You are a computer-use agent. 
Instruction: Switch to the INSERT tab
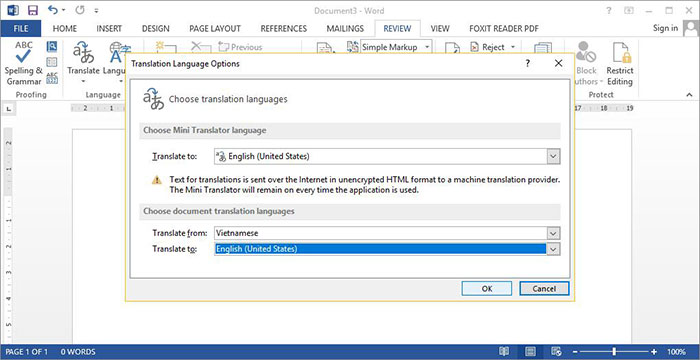(109, 29)
